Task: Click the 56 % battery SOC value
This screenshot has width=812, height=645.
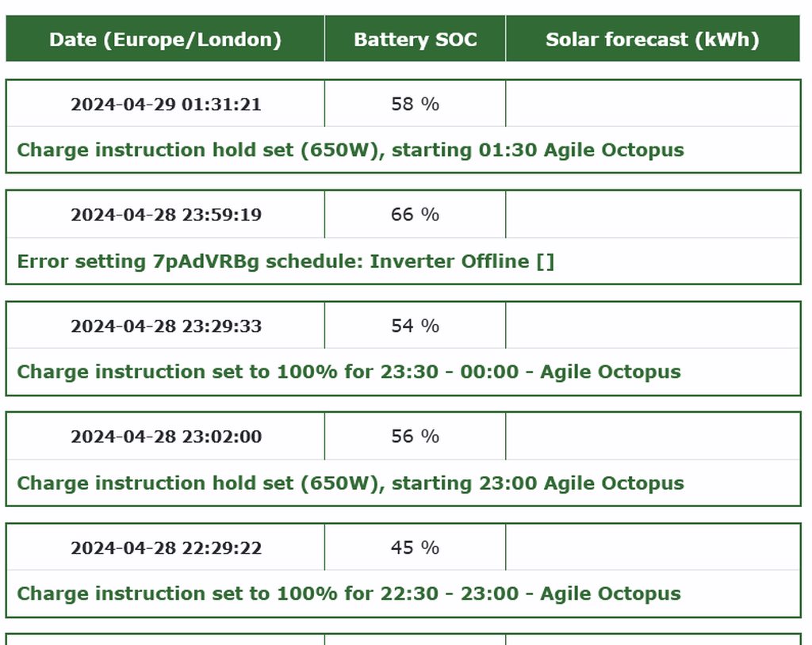Action: coord(415,437)
